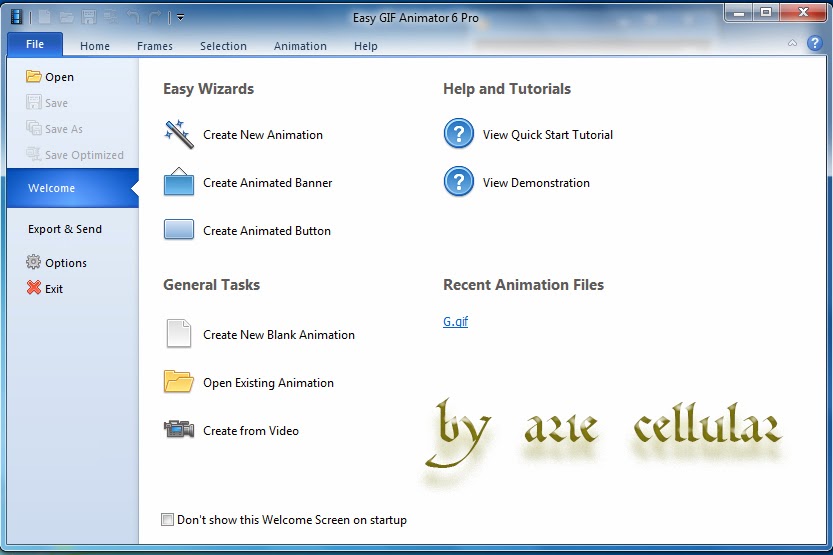Click the View Demonstration text
Image resolution: width=833 pixels, height=555 pixels.
coord(536,183)
